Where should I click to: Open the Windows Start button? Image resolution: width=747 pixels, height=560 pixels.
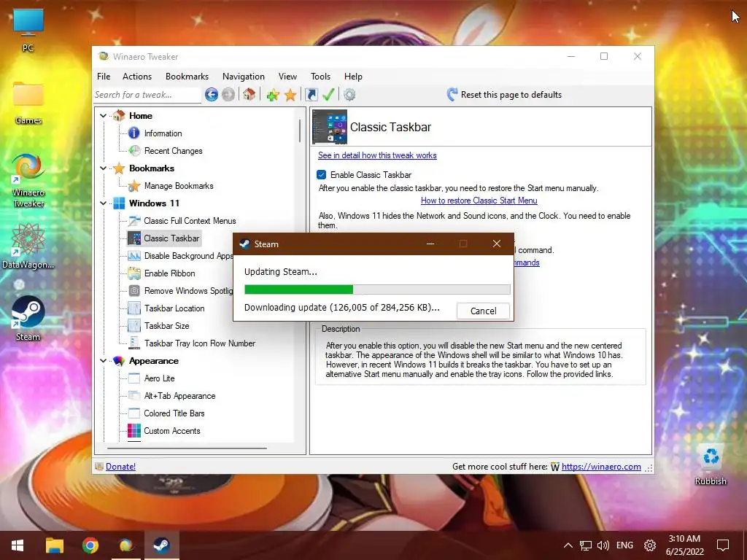click(18, 545)
